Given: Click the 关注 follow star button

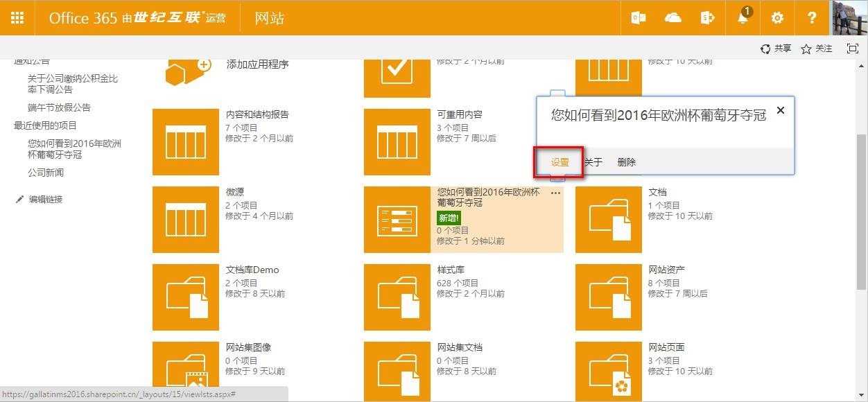Looking at the screenshot, I should (817, 49).
